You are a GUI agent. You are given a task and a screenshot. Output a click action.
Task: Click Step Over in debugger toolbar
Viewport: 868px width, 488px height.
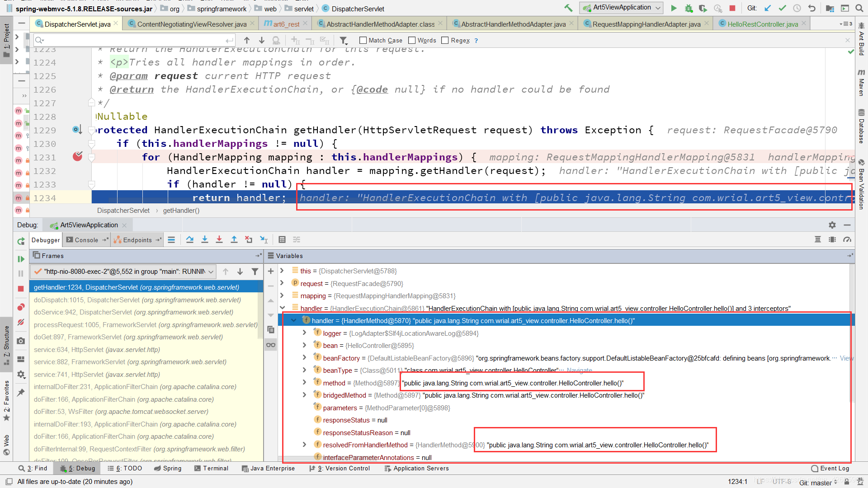(x=190, y=239)
